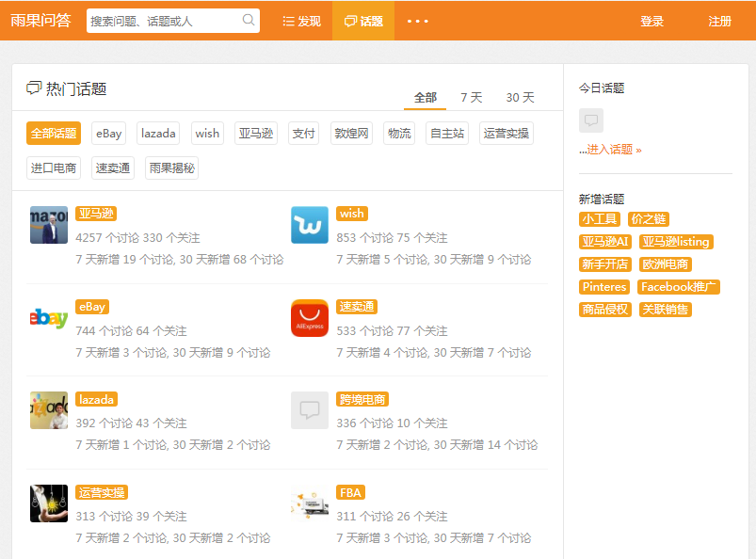Open the Facebook推广 new topic tag
756x559 pixels.
pyautogui.click(x=679, y=287)
